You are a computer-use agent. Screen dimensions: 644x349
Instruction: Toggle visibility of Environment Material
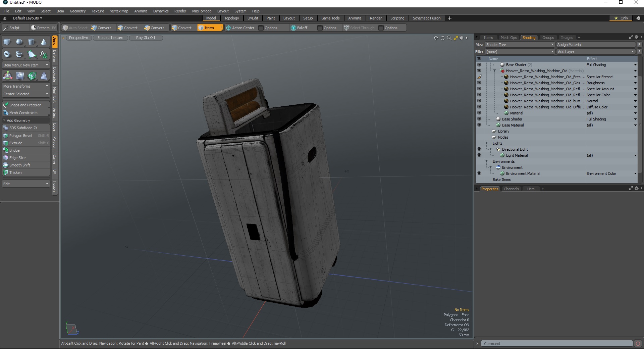coord(479,173)
